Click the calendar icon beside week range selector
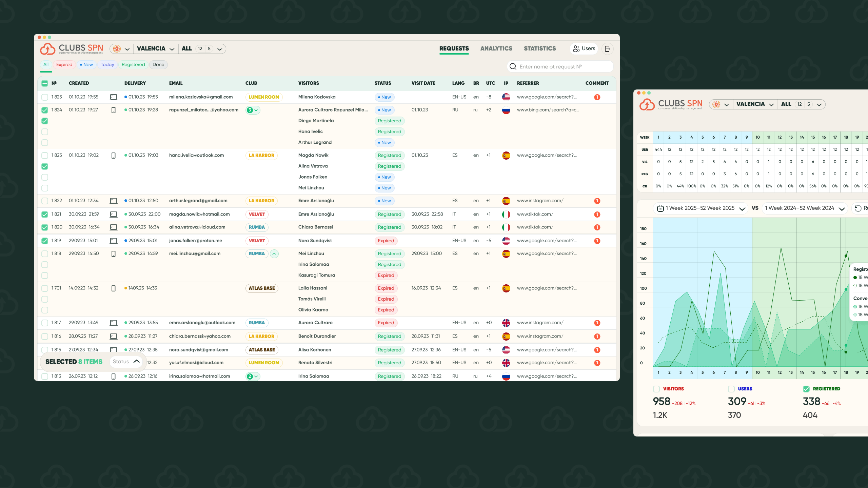This screenshot has width=868, height=488. tap(659, 208)
